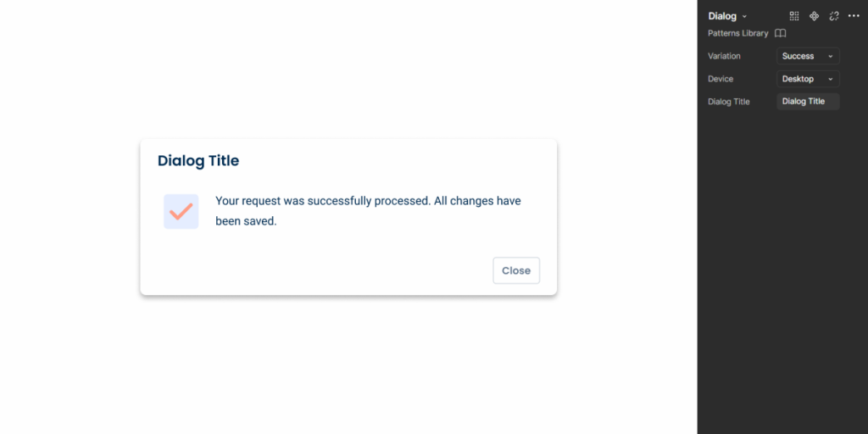Open the Variation dropdown showing Success

(x=808, y=56)
